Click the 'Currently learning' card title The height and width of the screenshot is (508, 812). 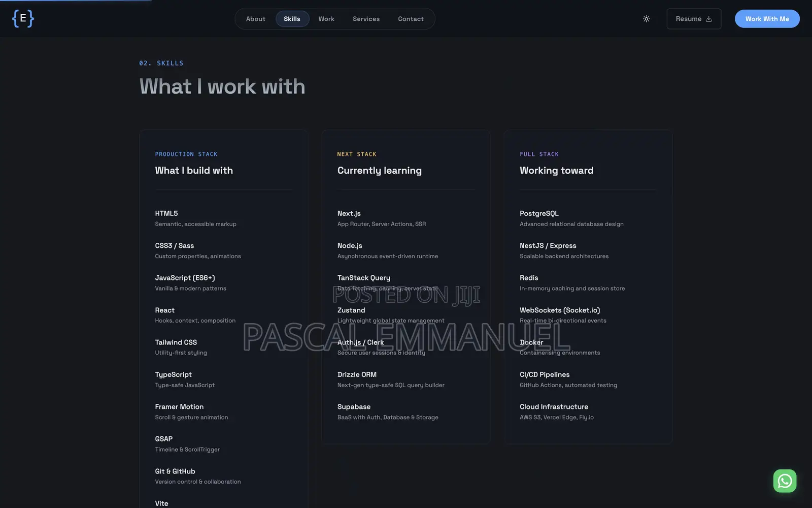(x=380, y=170)
